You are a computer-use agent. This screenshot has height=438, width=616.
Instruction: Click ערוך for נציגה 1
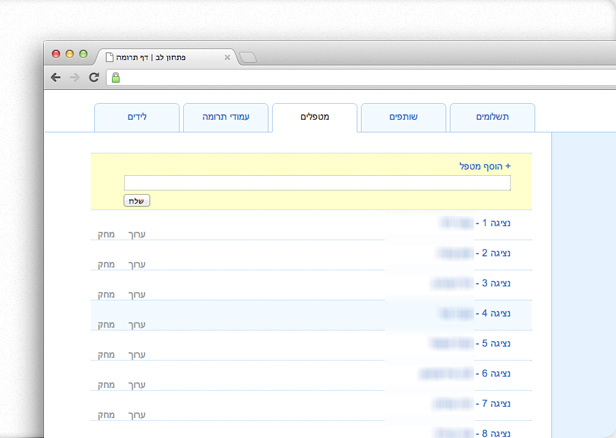point(137,235)
